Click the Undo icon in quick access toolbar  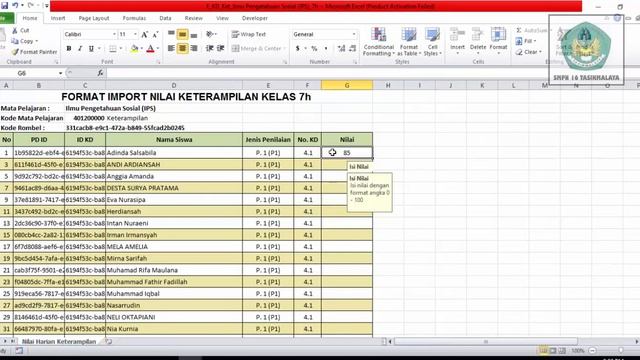15,6
